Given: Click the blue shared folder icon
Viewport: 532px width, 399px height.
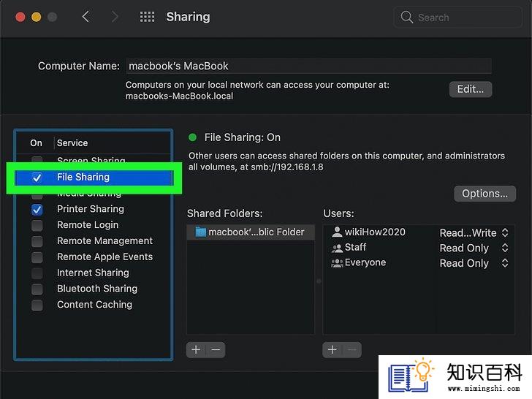Looking at the screenshot, I should pos(200,232).
